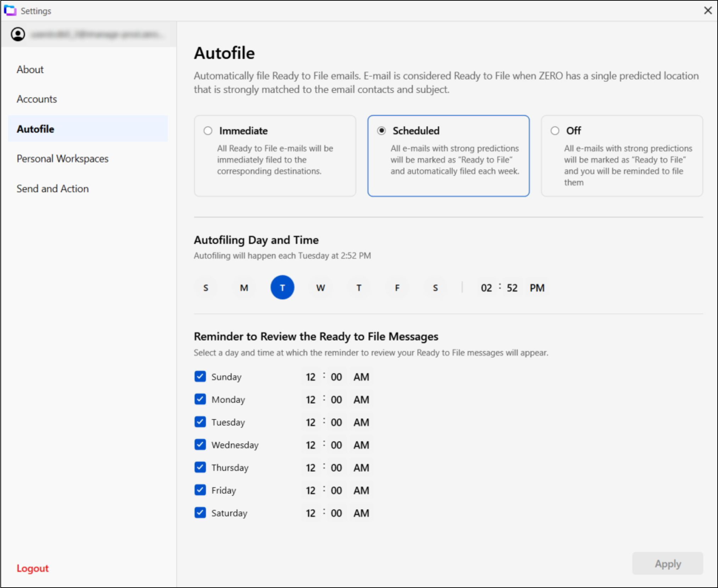
Task: Click Monday reminder hour field
Action: tap(311, 399)
